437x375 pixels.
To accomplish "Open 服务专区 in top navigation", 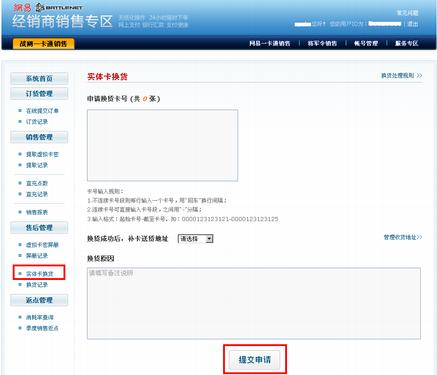I will (x=407, y=43).
